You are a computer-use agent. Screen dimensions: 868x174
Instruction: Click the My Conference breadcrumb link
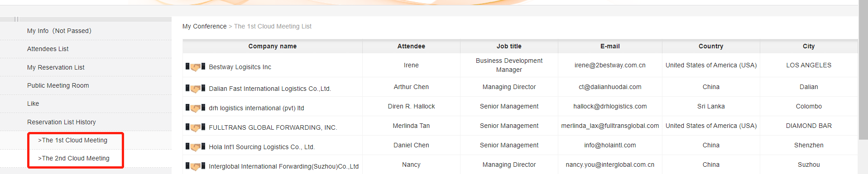205,26
